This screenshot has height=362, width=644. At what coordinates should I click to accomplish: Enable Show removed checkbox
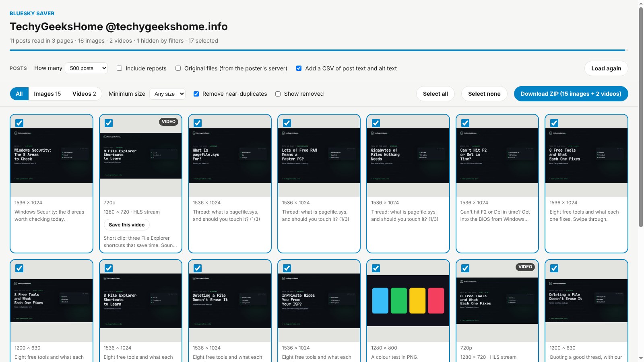pos(278,94)
